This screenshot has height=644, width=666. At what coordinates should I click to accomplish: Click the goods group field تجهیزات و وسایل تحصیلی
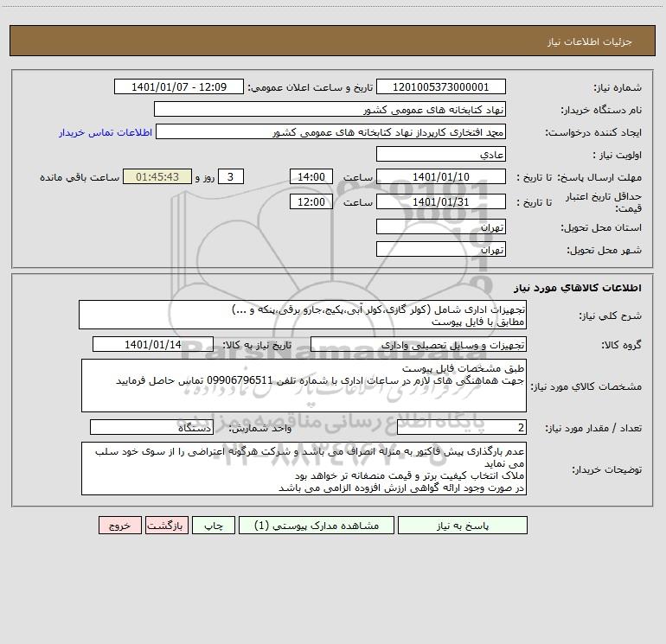tap(419, 344)
